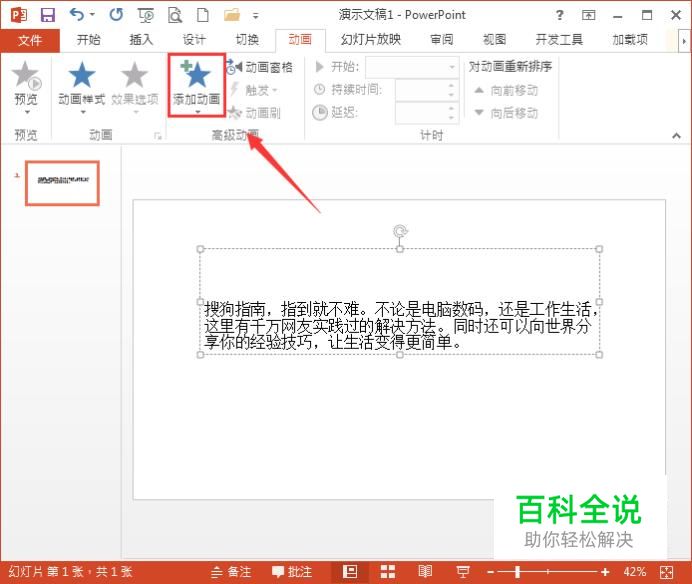Switch to the 切换 tab
Viewport: 692px width, 584px height.
(x=247, y=40)
